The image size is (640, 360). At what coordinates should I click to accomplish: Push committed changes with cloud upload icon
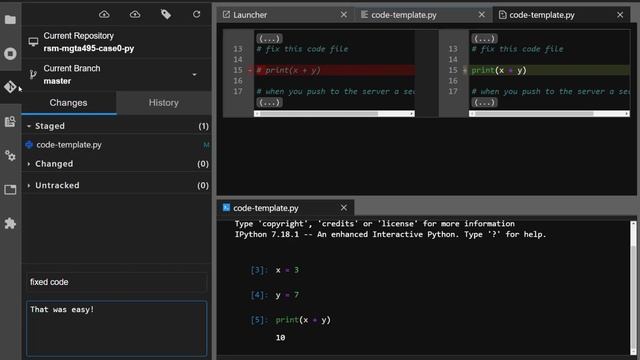coord(135,15)
